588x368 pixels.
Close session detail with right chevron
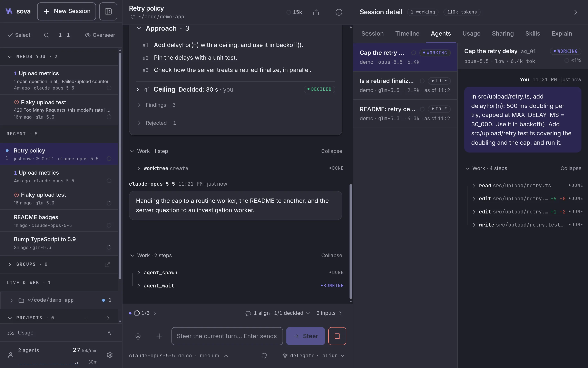575,12
